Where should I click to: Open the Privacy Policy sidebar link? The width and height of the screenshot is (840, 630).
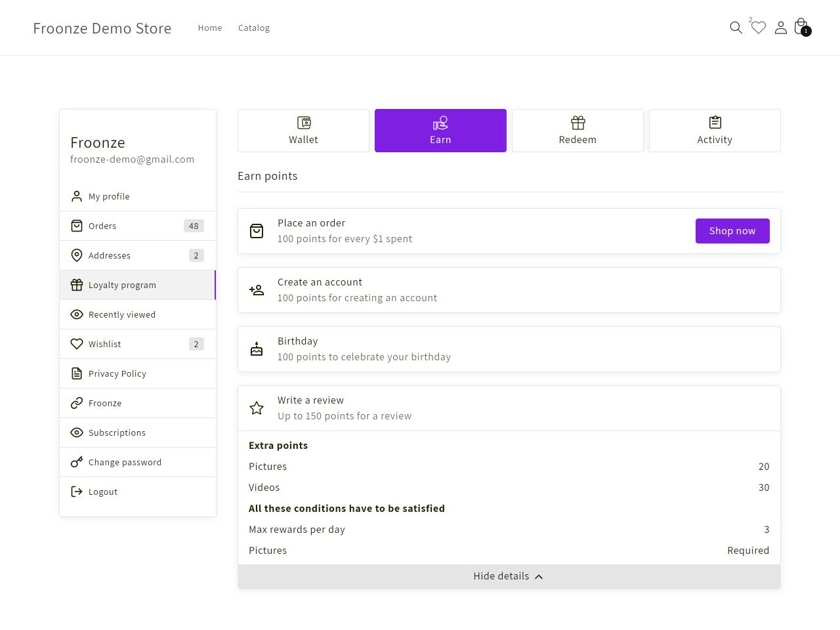(x=138, y=373)
